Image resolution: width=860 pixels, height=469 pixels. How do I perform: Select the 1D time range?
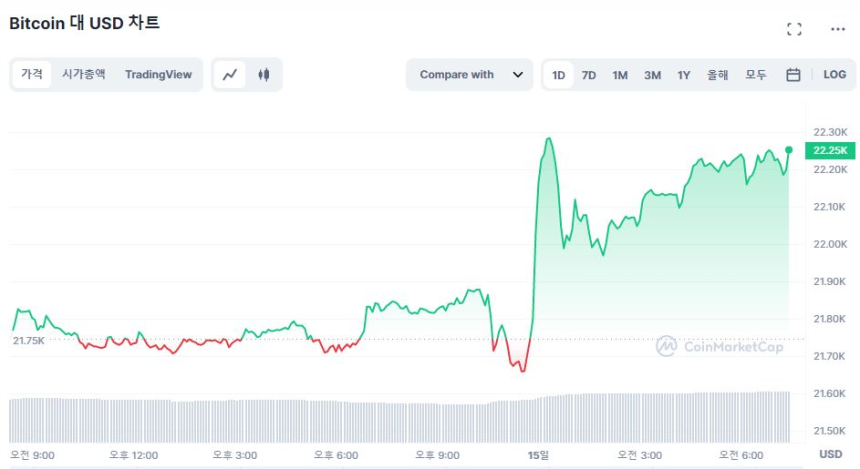point(559,75)
